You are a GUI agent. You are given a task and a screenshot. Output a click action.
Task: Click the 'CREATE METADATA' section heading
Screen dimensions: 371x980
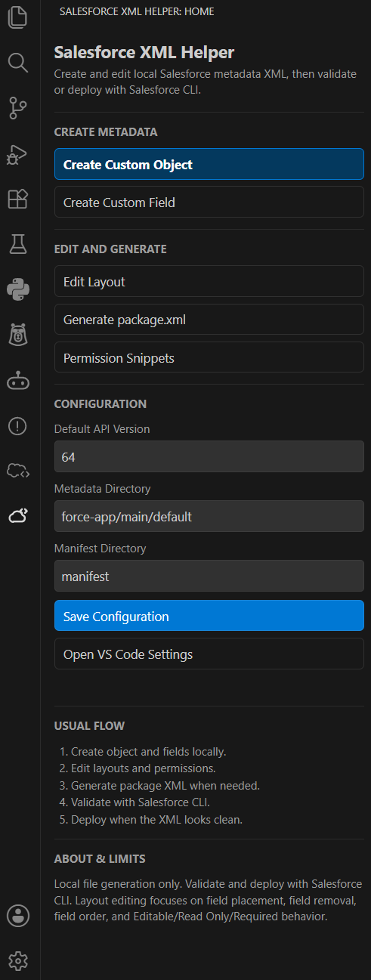(106, 132)
